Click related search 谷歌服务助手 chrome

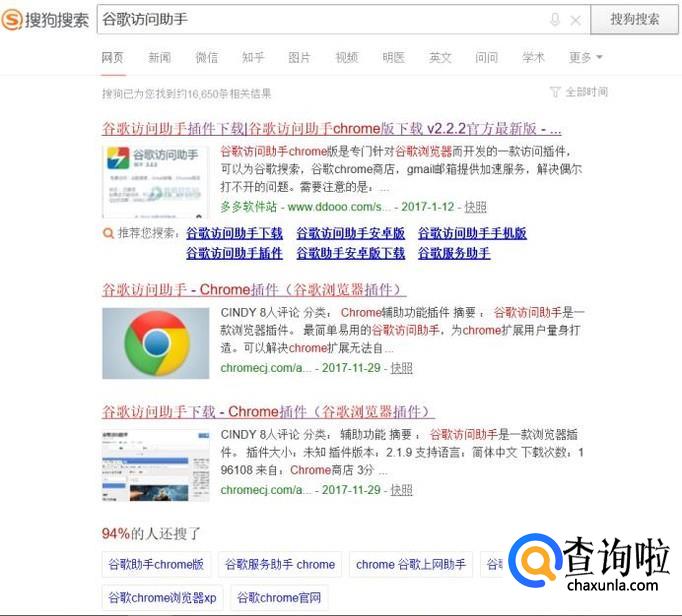280,564
